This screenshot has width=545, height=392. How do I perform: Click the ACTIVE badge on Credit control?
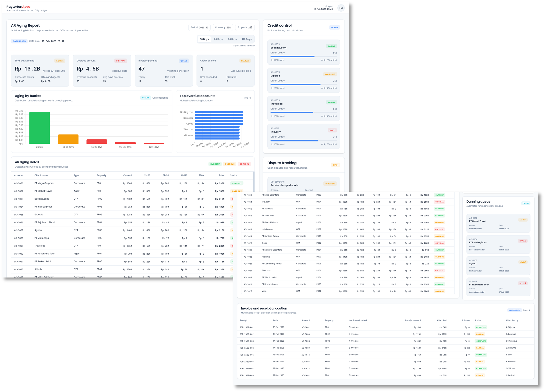335,27
